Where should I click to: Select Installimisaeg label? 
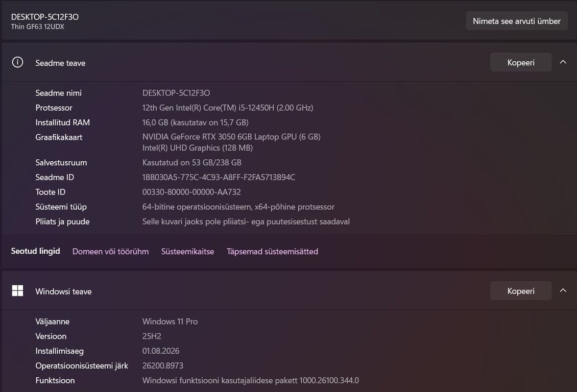59,351
